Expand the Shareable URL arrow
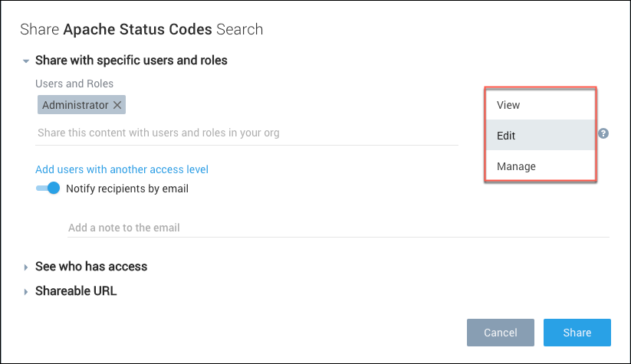Viewport: 631px width, 364px height. point(26,292)
